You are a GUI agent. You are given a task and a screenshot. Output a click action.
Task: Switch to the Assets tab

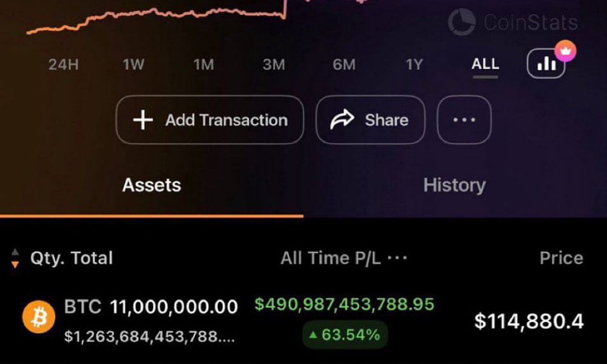(x=152, y=185)
